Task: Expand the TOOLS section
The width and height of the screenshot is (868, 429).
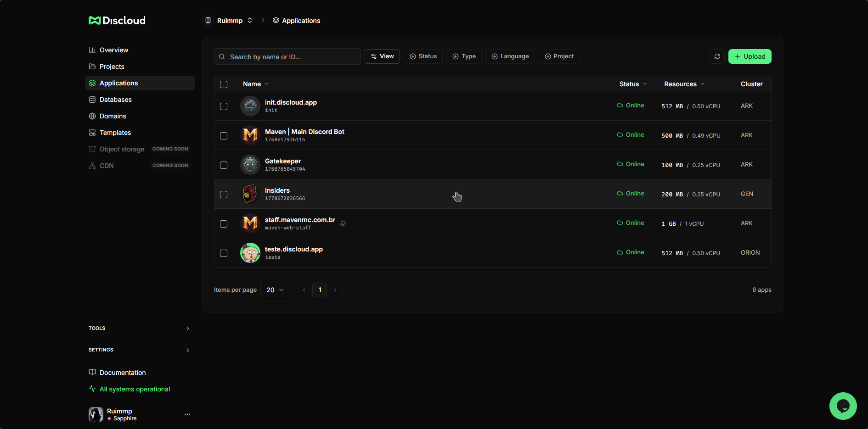Action: [x=139, y=329]
